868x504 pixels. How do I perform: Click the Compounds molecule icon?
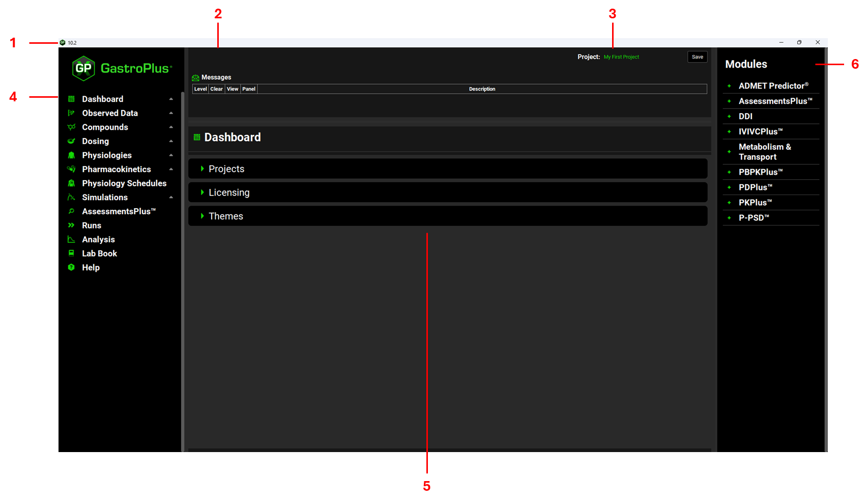(x=71, y=127)
